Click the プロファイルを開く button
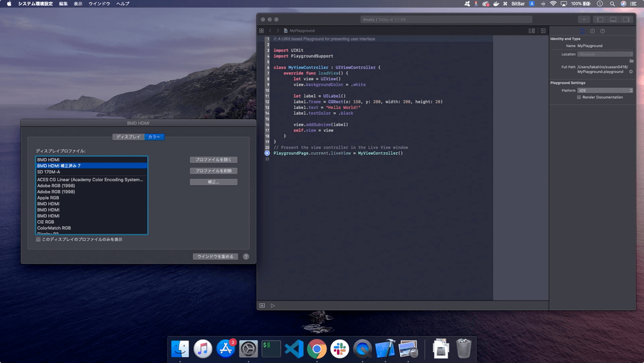This screenshot has height=363, width=644. pos(213,159)
